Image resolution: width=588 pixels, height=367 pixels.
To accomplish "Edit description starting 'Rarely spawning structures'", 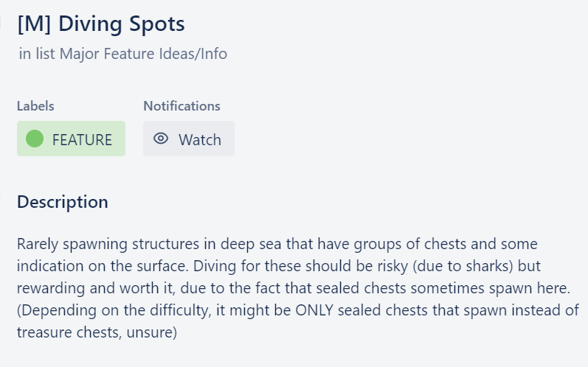I will pos(298,288).
